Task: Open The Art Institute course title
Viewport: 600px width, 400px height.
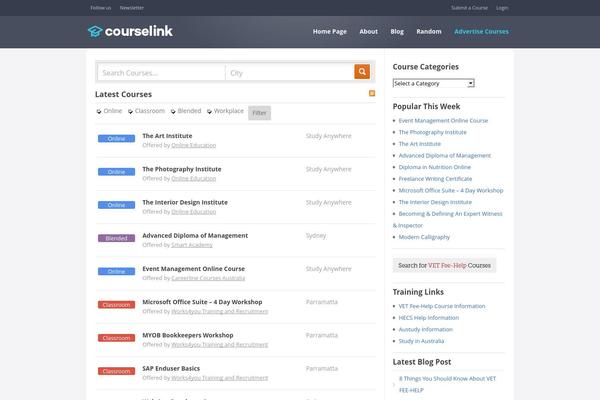Action: [167, 136]
